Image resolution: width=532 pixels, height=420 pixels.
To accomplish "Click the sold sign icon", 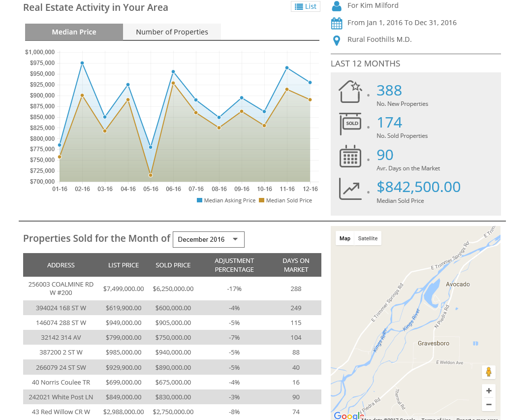I will [x=350, y=124].
